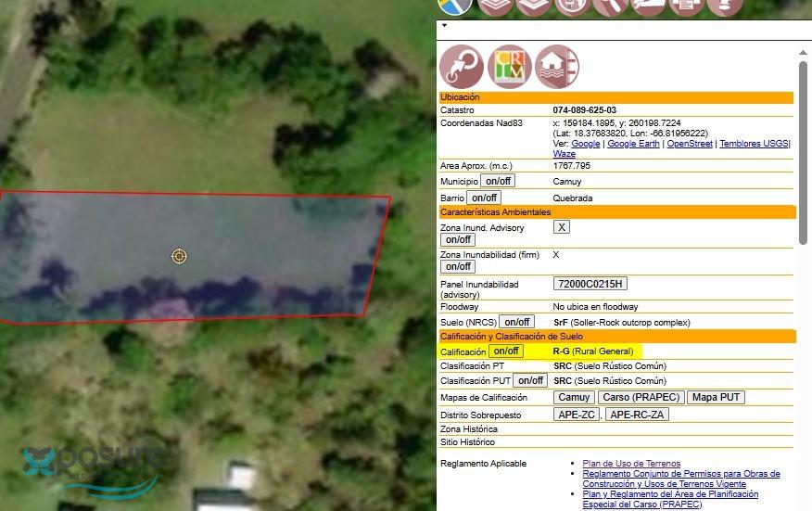Image resolution: width=812 pixels, height=511 pixels.
Task: Click the target marker on the parcel
Action: click(x=179, y=256)
